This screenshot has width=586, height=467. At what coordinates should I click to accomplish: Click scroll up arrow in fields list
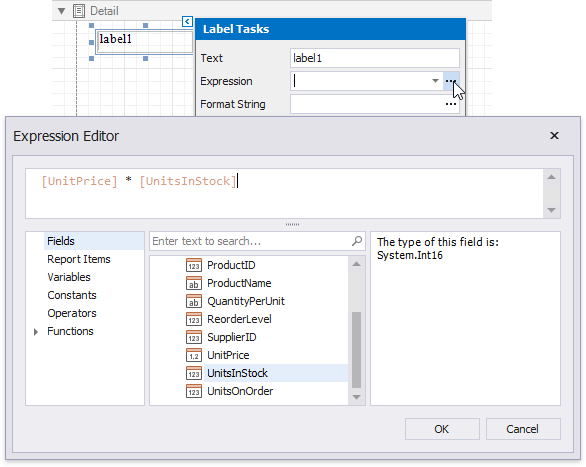[357, 264]
